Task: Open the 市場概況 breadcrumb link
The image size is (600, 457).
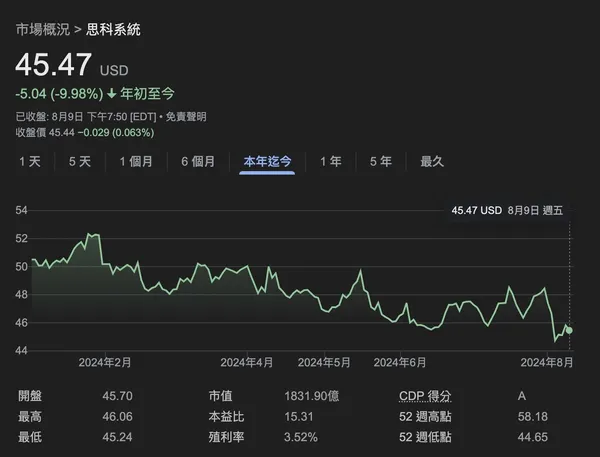Action: tap(43, 29)
